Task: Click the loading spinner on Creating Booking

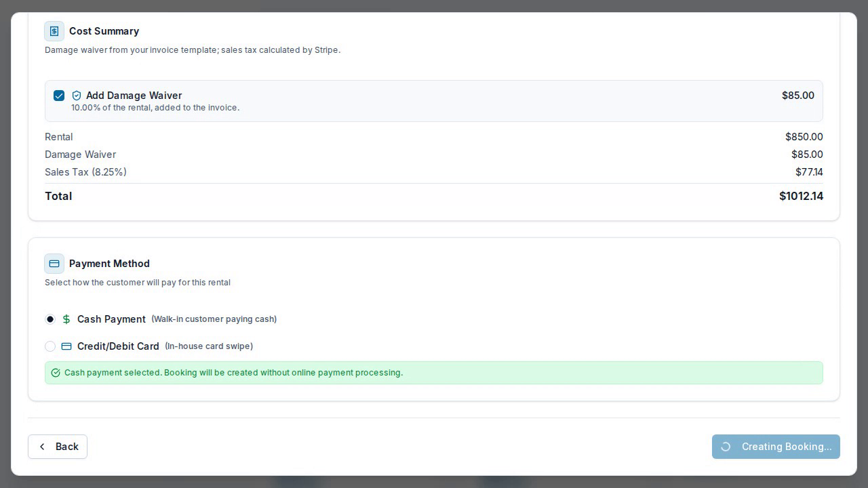Action: coord(726,447)
